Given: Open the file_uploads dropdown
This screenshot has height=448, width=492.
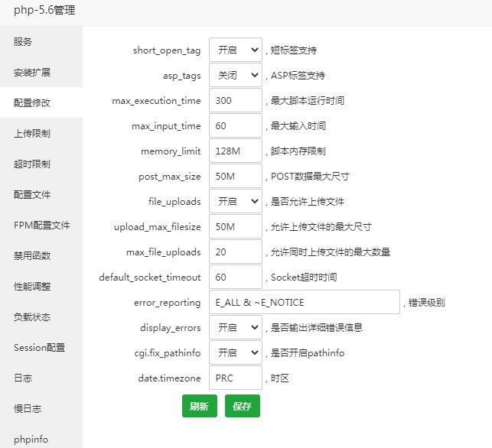Looking at the screenshot, I should (235, 202).
